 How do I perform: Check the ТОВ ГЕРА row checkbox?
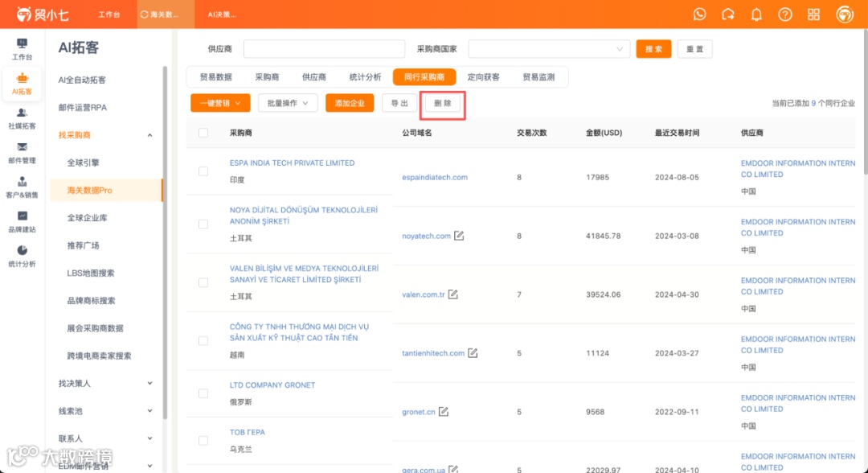click(203, 440)
